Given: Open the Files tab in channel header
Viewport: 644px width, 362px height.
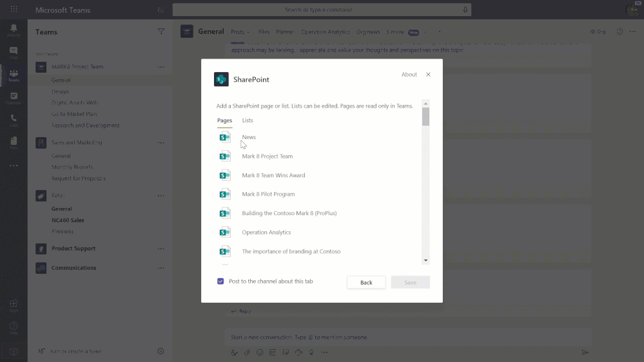Looking at the screenshot, I should click(264, 32).
